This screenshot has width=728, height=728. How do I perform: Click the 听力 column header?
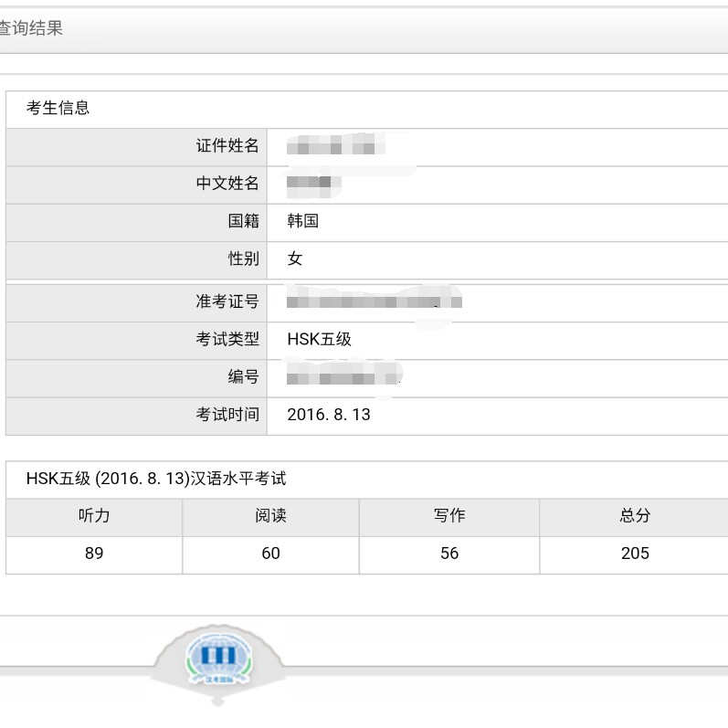coord(94,516)
